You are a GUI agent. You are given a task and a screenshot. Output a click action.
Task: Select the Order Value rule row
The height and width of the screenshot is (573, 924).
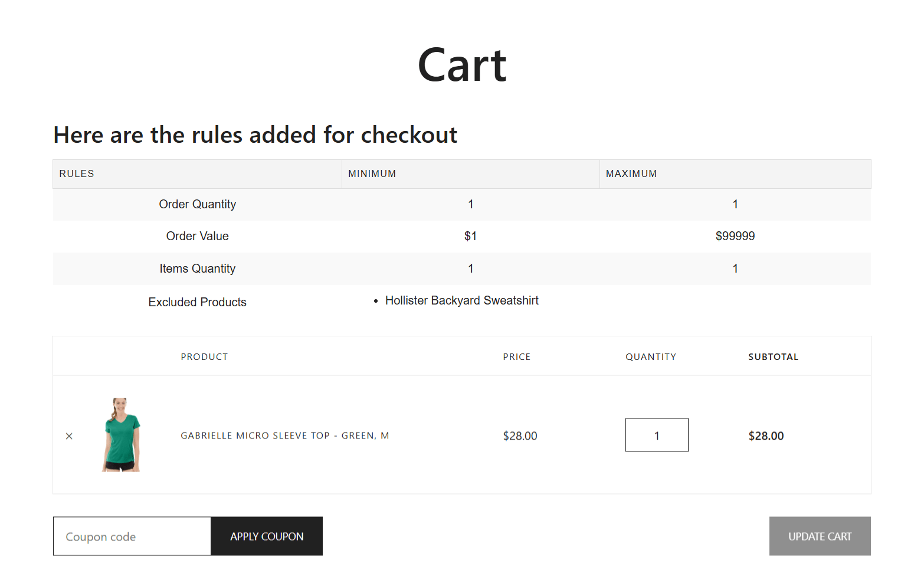click(x=197, y=236)
